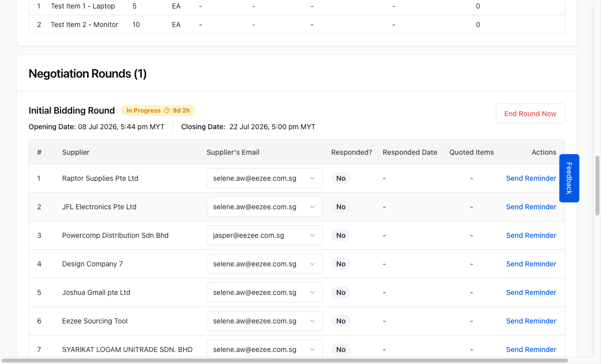
Task: Expand email dropdown for Design Company 7
Action: [264, 264]
